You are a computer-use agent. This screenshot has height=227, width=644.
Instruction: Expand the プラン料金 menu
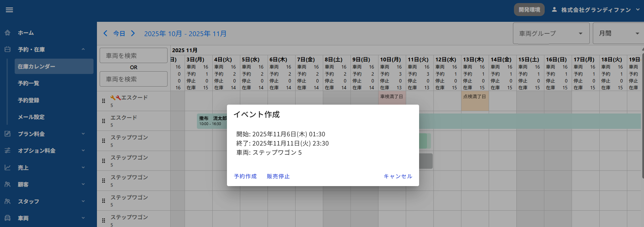pos(83,134)
